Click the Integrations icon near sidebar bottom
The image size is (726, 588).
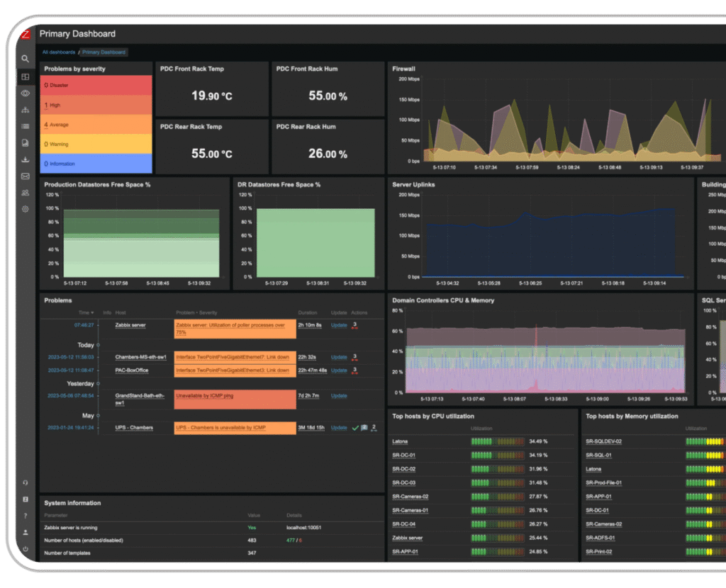coord(25,499)
